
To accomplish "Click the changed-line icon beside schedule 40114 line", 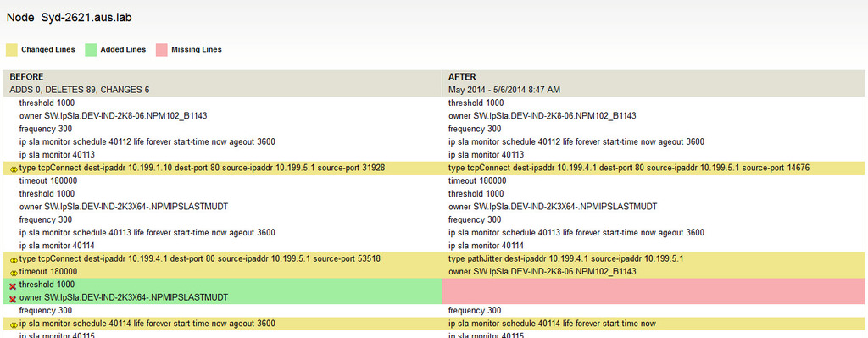I will coord(14,324).
